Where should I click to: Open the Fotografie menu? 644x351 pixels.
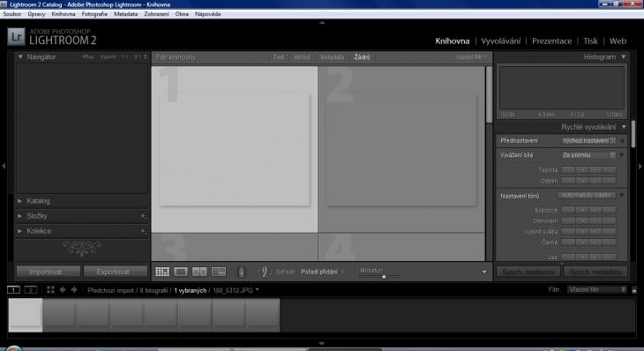pos(94,14)
